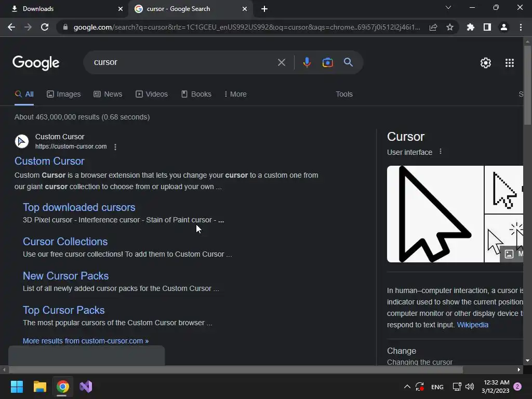Viewport: 532px width, 399px height.
Task: Open the Google logo homepage
Action: [x=36, y=63]
